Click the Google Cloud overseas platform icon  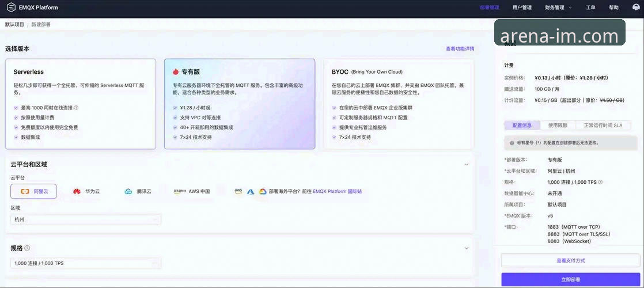pos(263,191)
